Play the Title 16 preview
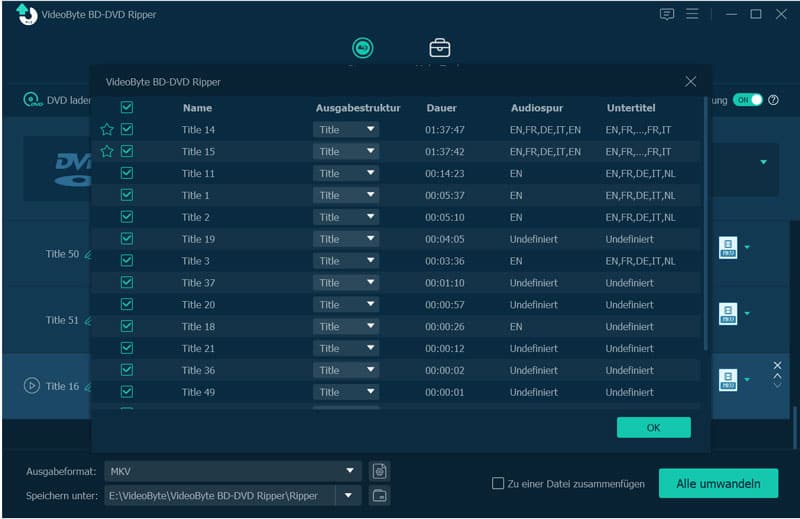 (32, 385)
